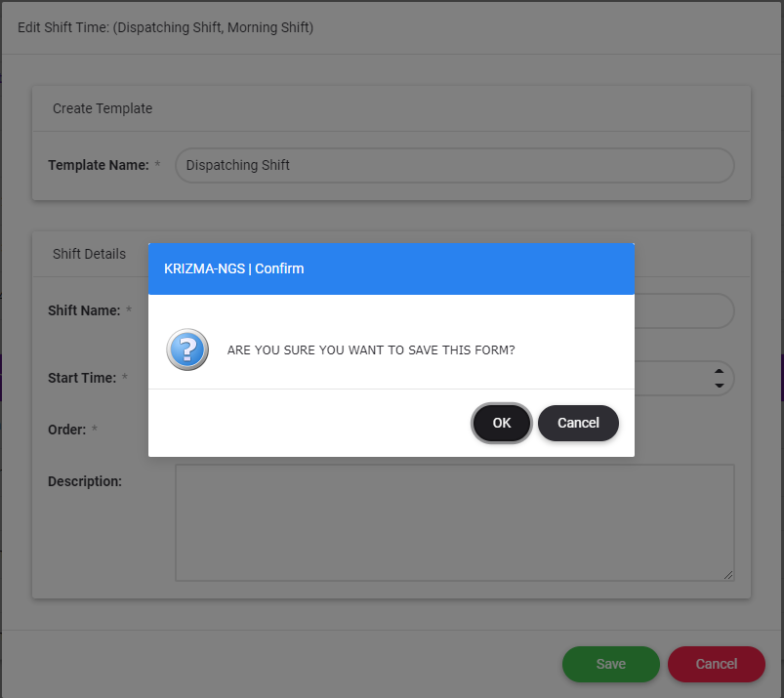
Task: Focus the Template Name input field
Action: pos(454,165)
